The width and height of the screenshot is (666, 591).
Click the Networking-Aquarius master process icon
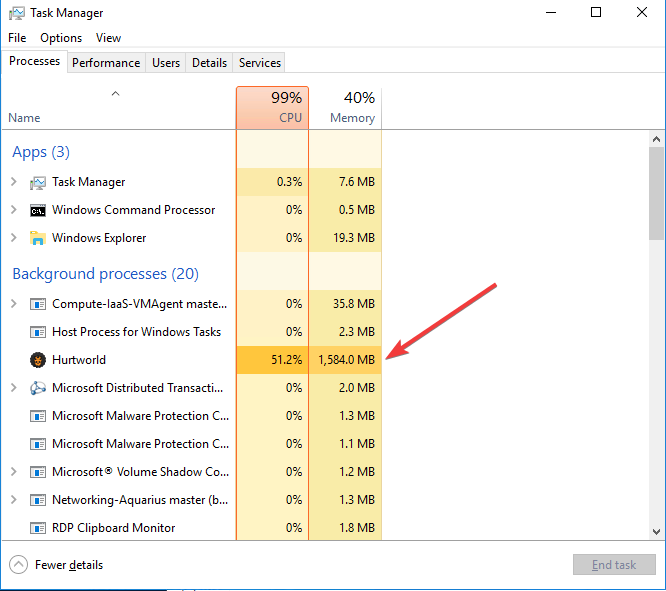(x=37, y=500)
